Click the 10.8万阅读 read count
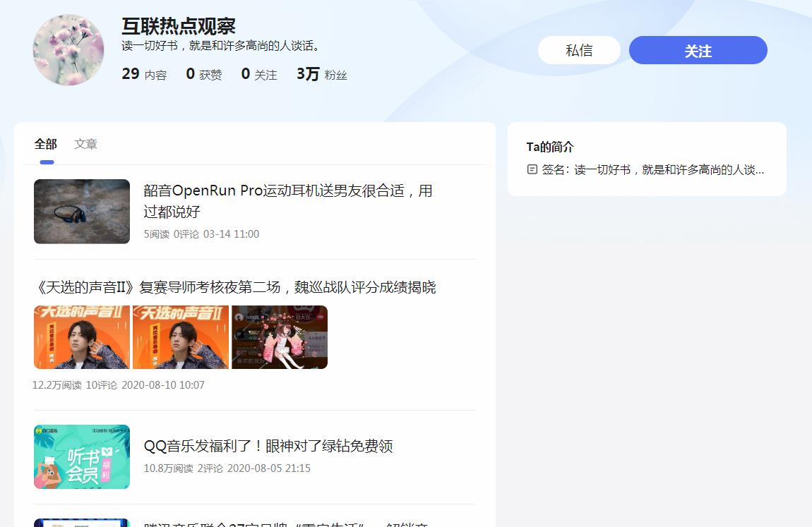 coord(168,468)
